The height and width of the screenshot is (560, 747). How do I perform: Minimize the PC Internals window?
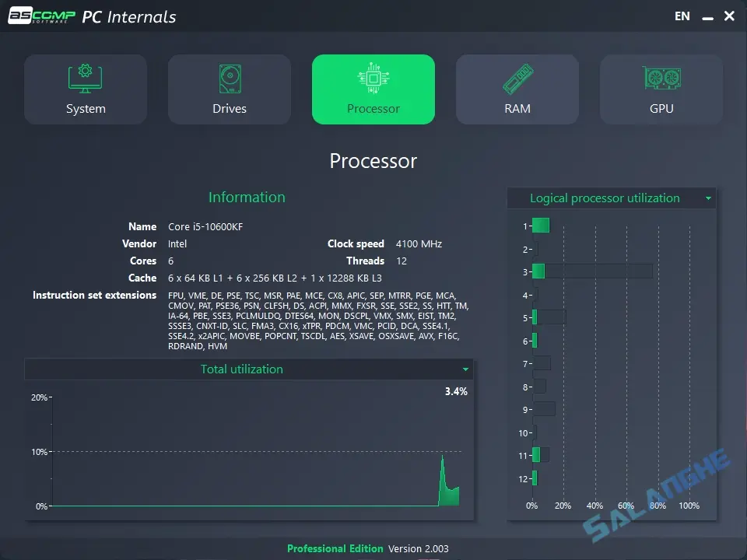coord(706,16)
